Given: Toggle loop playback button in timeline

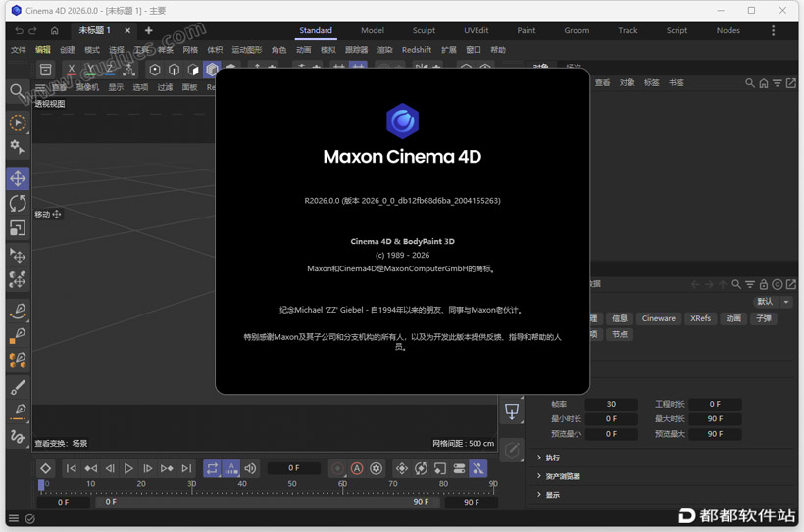Looking at the screenshot, I should (213, 468).
